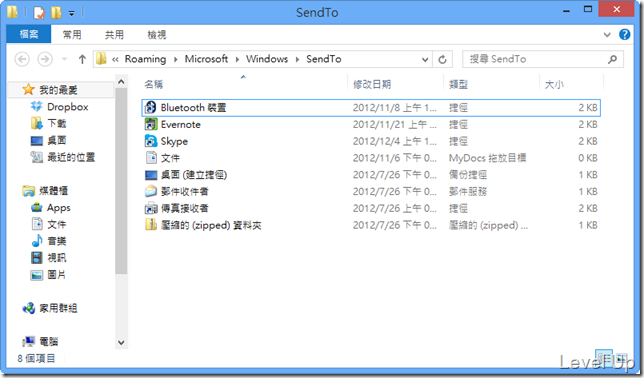The height and width of the screenshot is (378, 644).
Task: Open the 共用 ribbon tab
Action: [114, 35]
